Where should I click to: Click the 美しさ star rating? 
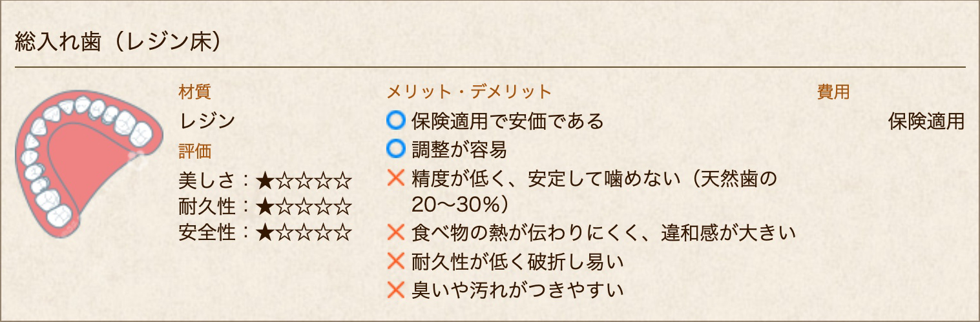coord(304,181)
